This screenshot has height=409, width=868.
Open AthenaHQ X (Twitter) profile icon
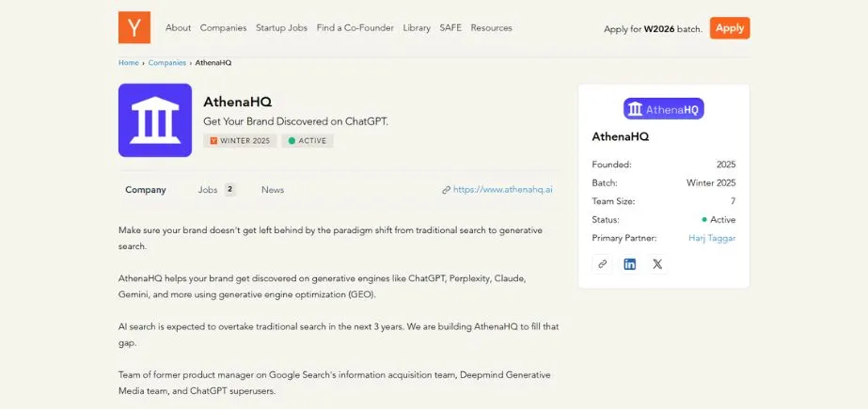tap(657, 264)
